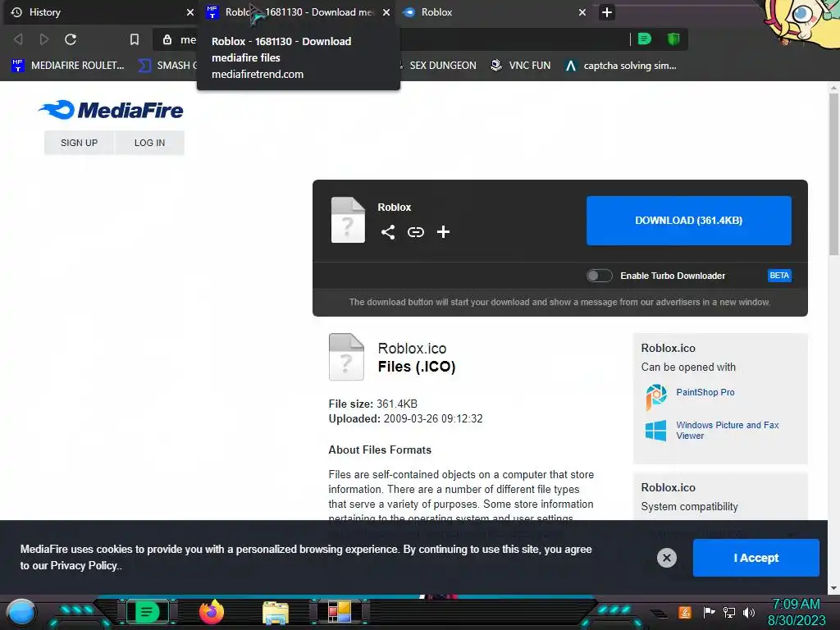840x630 pixels.
Task: Click the share icon under Roblox
Action: (x=388, y=232)
